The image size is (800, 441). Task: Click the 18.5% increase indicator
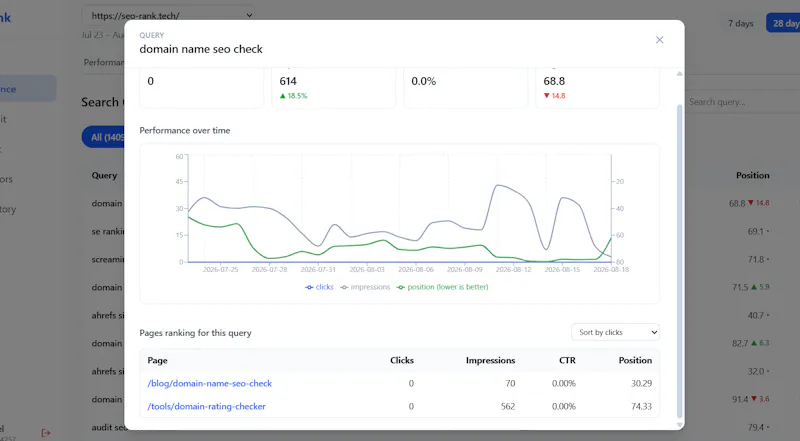coord(293,95)
